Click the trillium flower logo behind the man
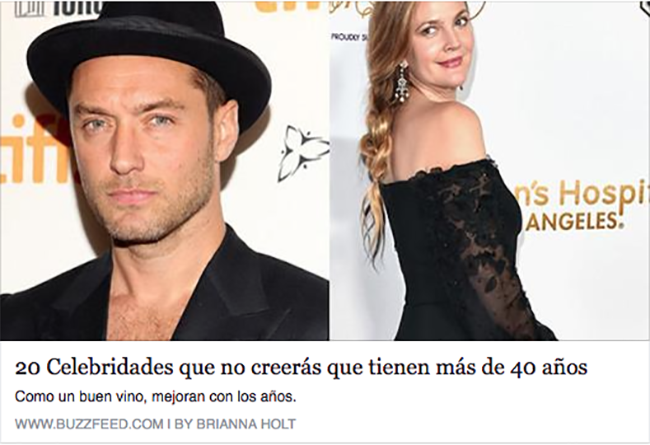The image size is (650, 445). [x=303, y=153]
